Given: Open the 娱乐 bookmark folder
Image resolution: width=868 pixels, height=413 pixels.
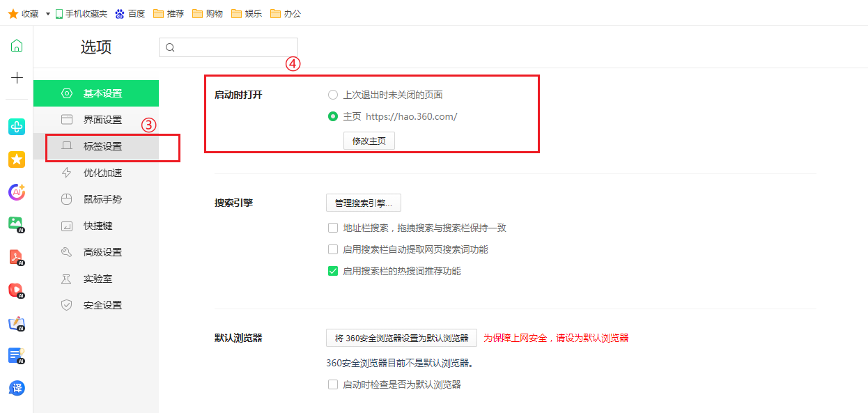Looking at the screenshot, I should 246,13.
